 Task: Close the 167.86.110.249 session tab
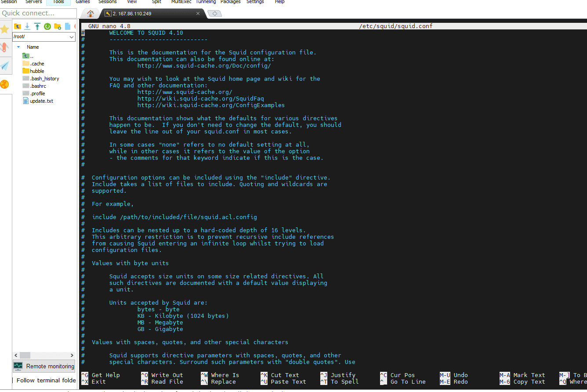tap(198, 14)
